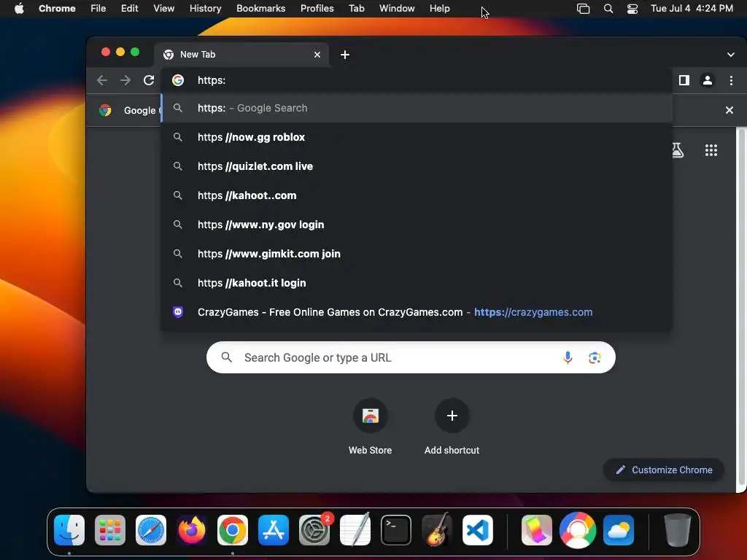Select https: - Google Search suggestion
Viewport: 747px width, 560px height.
coord(417,108)
